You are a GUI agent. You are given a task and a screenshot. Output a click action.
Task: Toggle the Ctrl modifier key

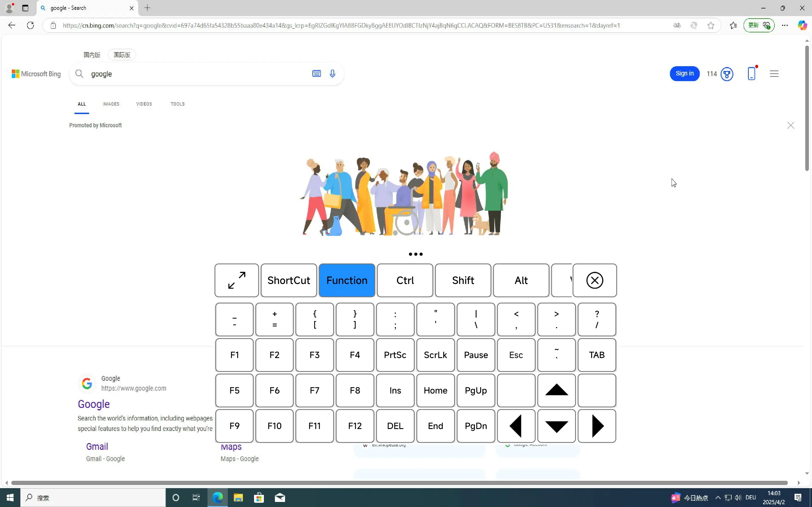pos(405,280)
